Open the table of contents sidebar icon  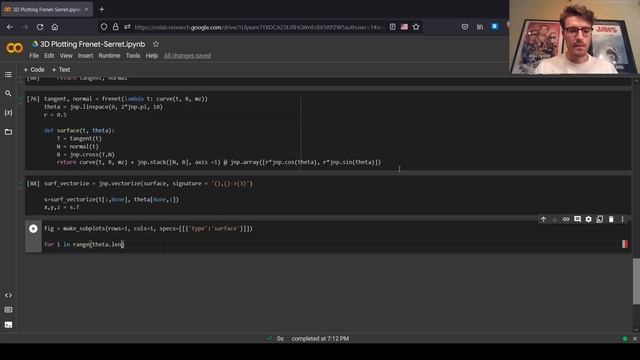point(8,74)
